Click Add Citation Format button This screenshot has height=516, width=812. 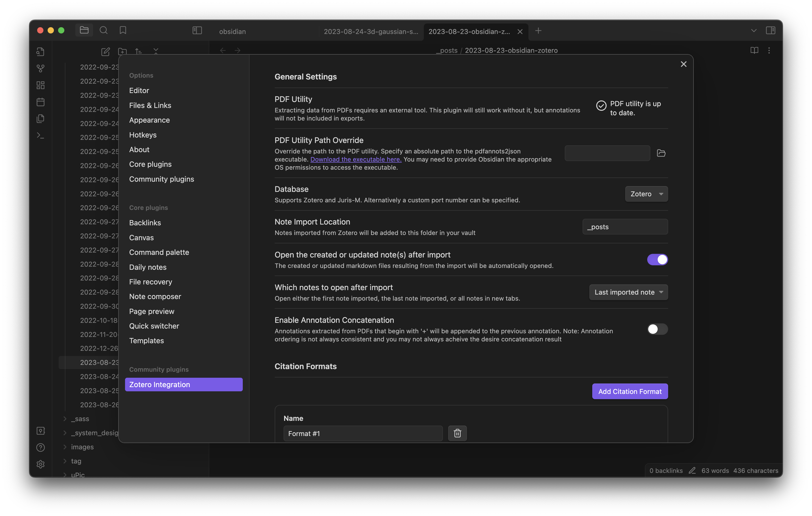tap(630, 391)
